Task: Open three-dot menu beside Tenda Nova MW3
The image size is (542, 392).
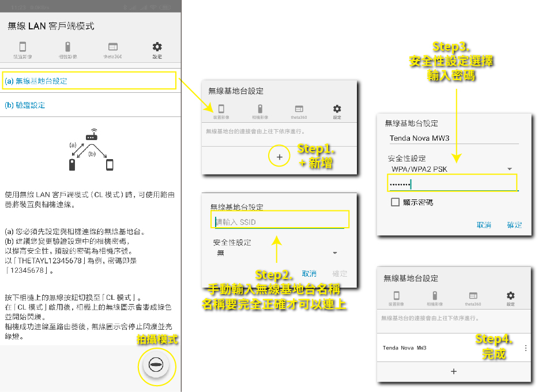Action: click(x=525, y=348)
